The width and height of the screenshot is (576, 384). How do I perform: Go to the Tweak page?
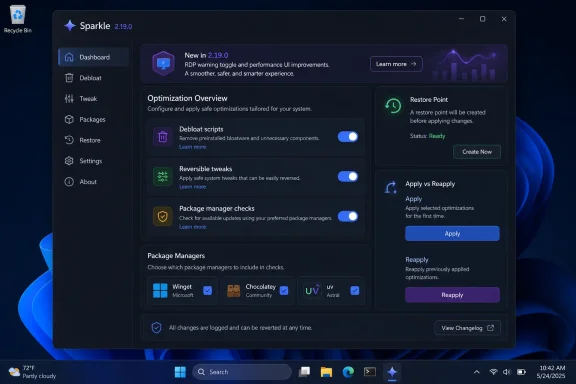94,98
